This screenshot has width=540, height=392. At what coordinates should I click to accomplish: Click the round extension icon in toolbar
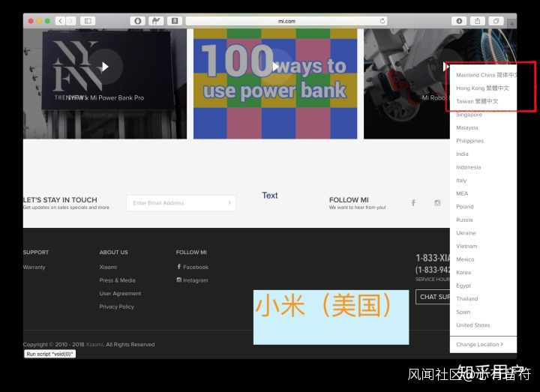138,21
